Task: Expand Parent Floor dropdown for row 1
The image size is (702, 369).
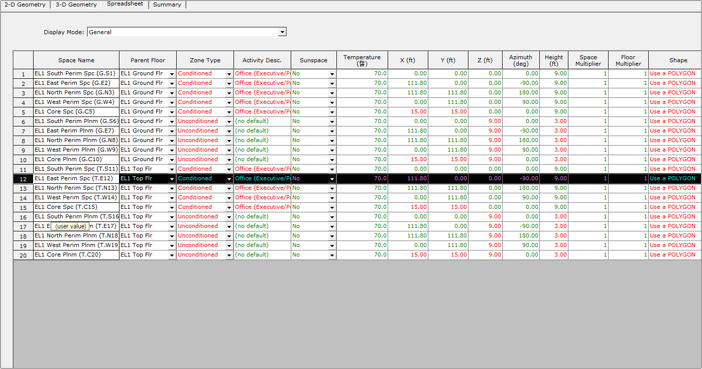Action: click(x=171, y=74)
